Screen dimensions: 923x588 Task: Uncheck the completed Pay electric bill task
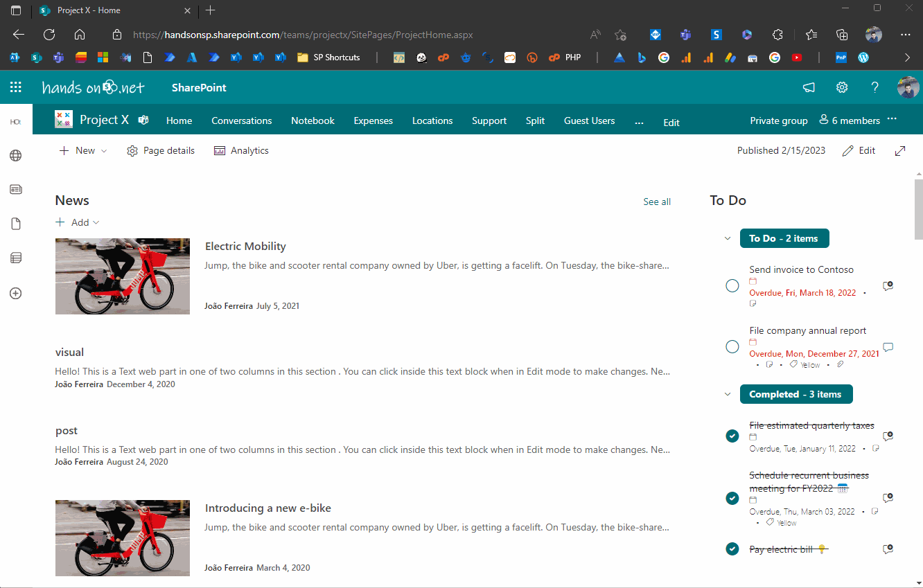732,549
